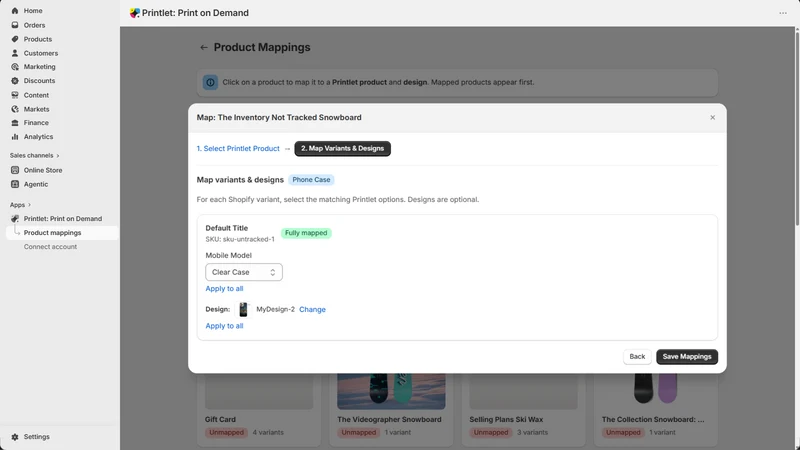Click the Discounts badge icon

point(15,81)
